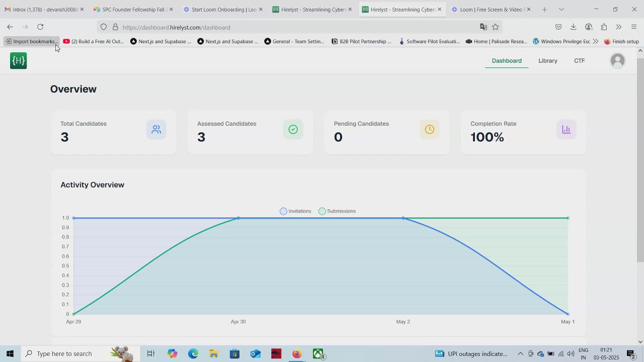This screenshot has width=644, height=362.
Task: Click the translate page icon
Action: tap(484, 27)
